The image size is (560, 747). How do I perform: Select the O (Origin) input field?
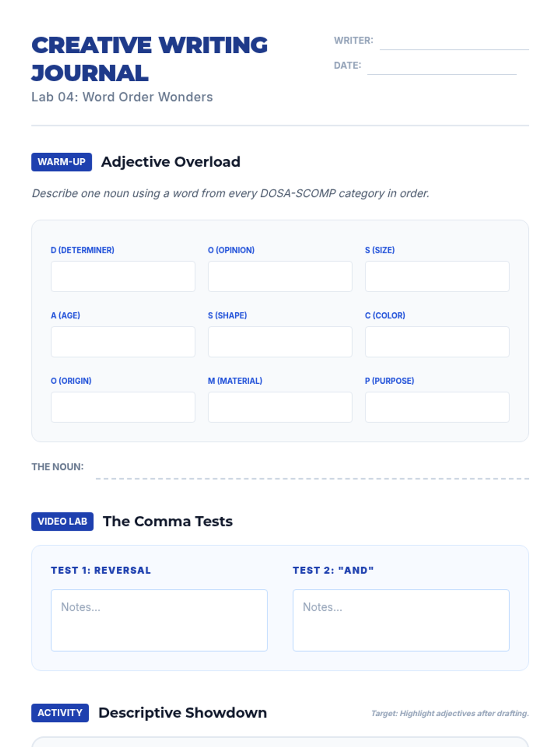(x=123, y=407)
